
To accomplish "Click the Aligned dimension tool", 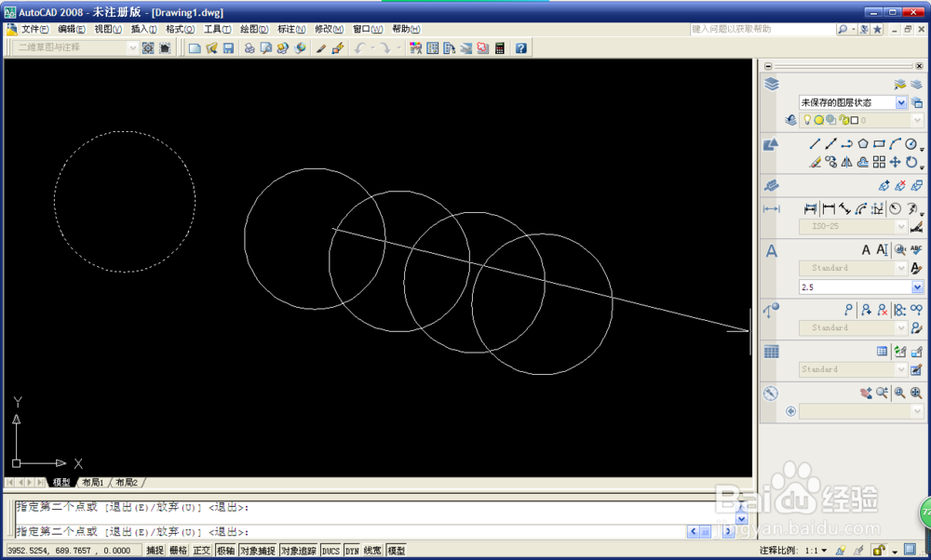I will pos(844,208).
